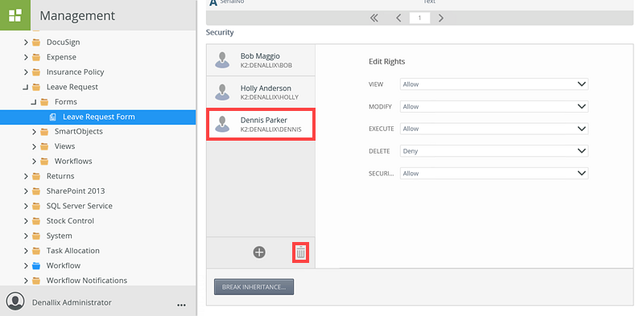Click the page number input field
Viewport: 644px width, 316px height.
pos(419,18)
